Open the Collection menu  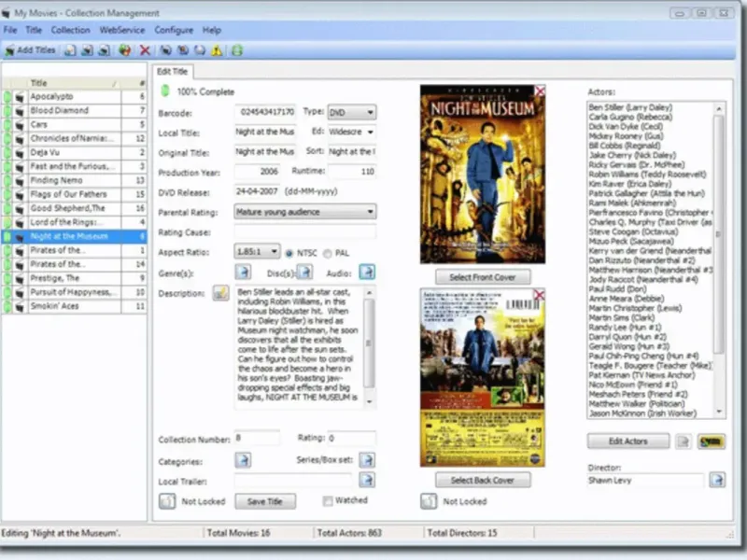[x=71, y=30]
